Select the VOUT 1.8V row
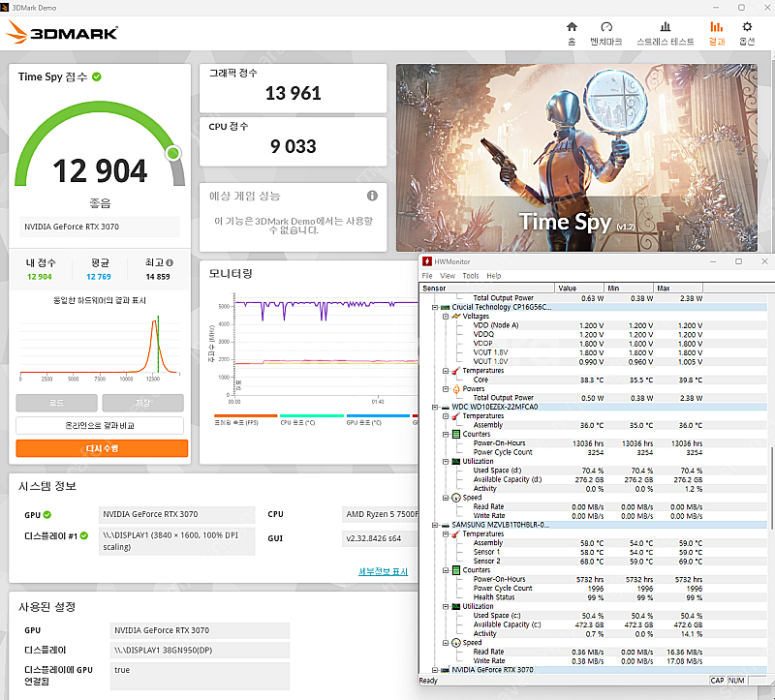 coord(594,352)
